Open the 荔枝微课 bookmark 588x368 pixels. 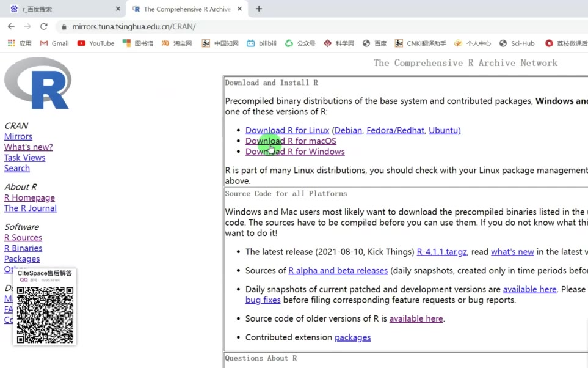pyautogui.click(x=566, y=43)
